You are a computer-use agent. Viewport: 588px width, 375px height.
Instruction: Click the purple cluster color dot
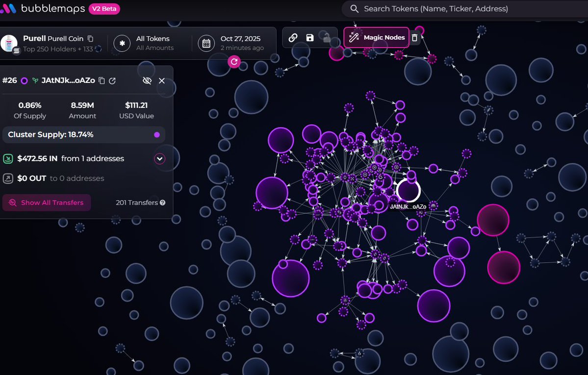[x=157, y=135]
